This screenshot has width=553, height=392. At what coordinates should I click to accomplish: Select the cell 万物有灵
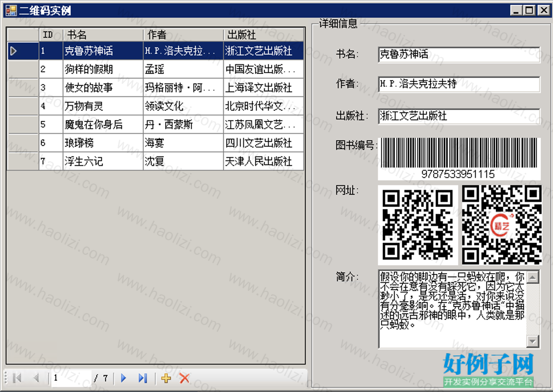103,106
